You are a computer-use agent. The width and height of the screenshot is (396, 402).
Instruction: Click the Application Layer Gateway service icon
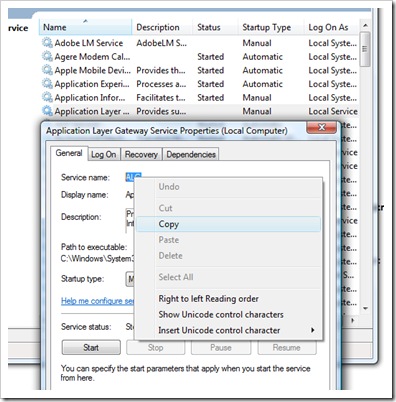47,111
